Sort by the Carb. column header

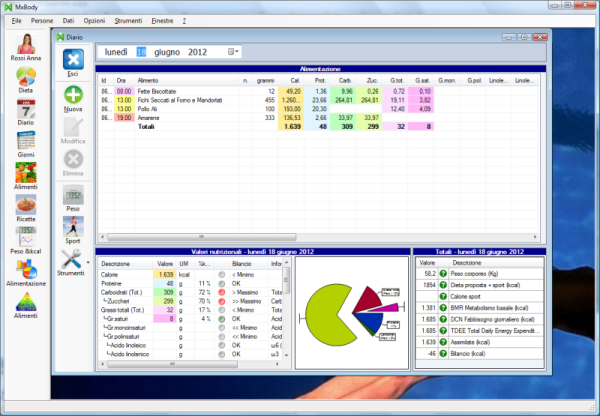tap(342, 80)
